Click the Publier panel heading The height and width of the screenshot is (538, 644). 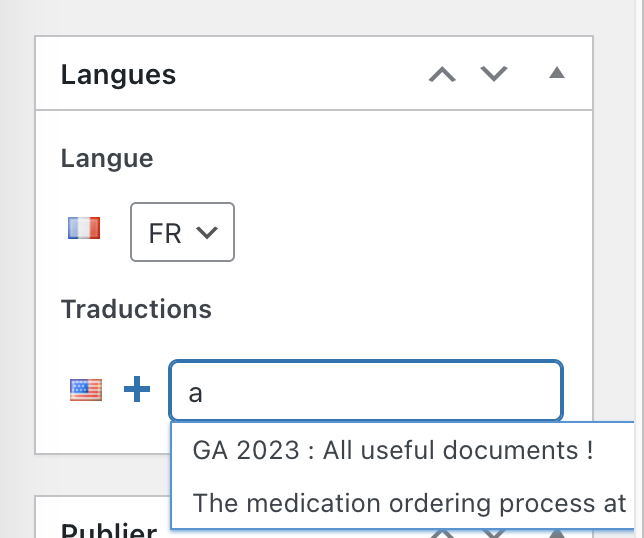[x=108, y=531]
